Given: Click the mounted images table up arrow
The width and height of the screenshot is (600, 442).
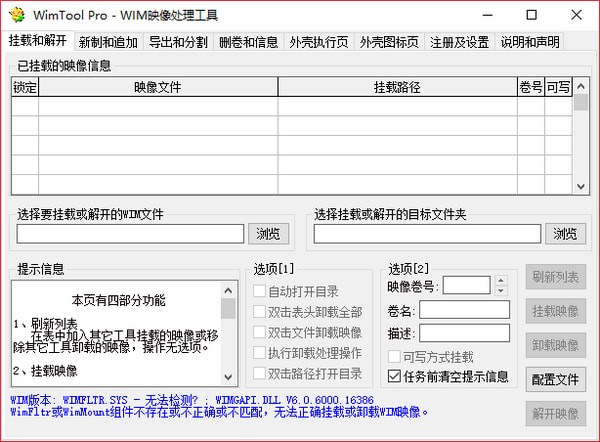Looking at the screenshot, I should [x=580, y=86].
